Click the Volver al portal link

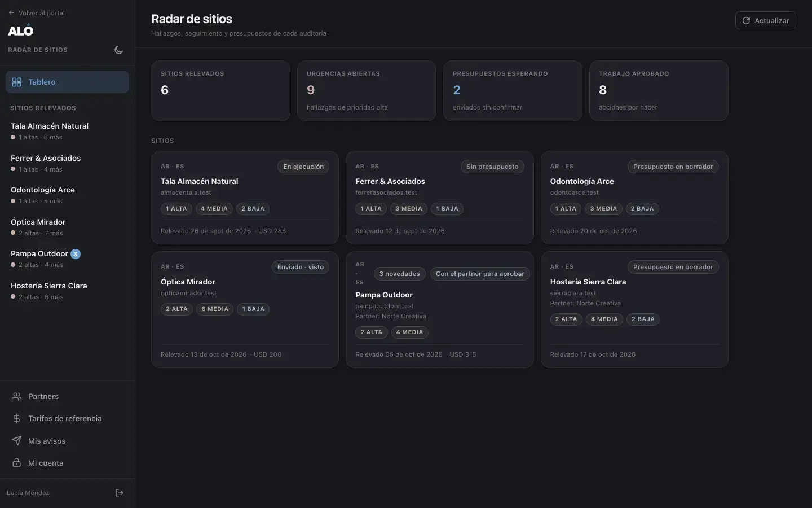point(37,13)
